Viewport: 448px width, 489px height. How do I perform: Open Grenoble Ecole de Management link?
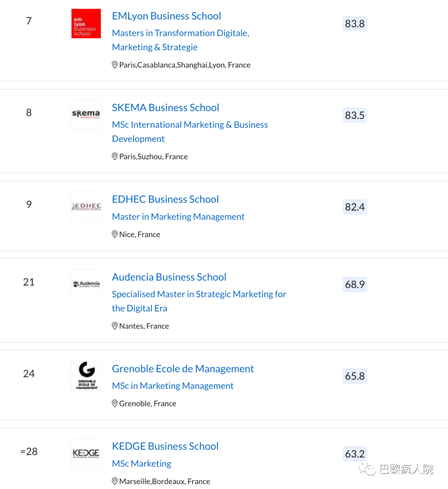(x=183, y=369)
